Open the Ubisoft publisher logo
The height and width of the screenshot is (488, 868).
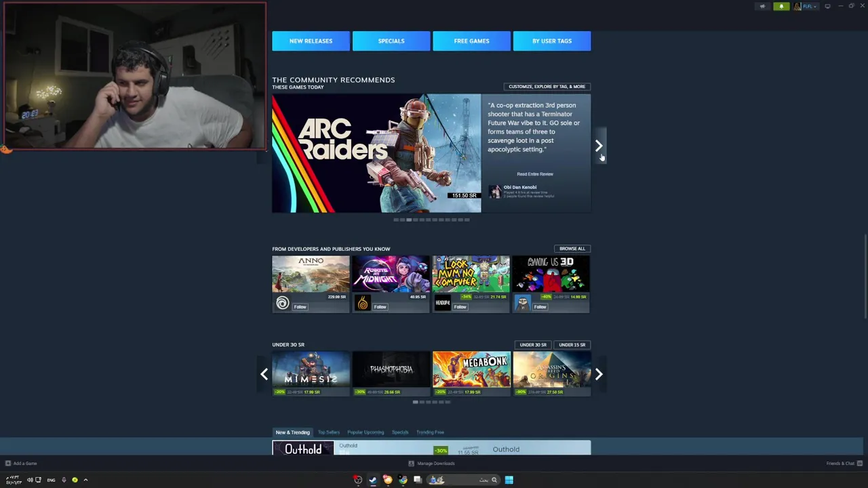click(283, 304)
